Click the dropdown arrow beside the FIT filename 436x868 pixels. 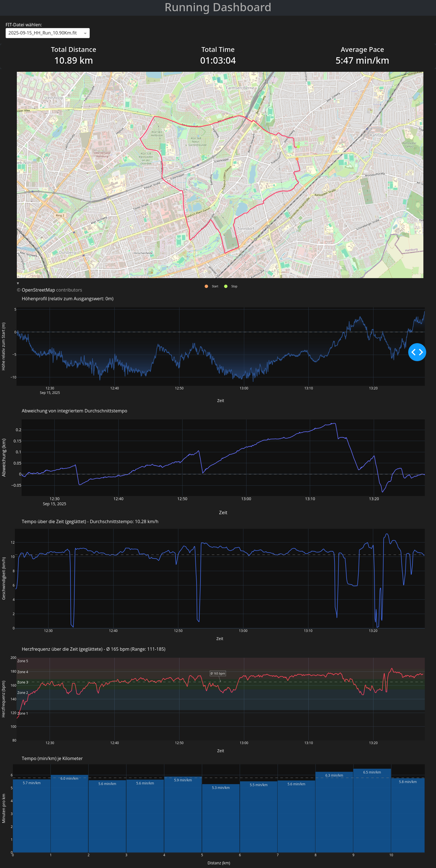point(85,33)
